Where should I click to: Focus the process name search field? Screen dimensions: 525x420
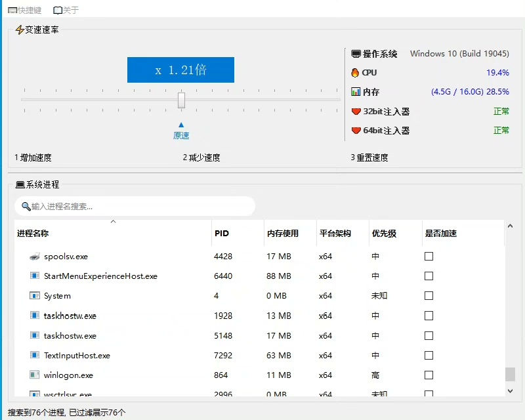click(135, 206)
